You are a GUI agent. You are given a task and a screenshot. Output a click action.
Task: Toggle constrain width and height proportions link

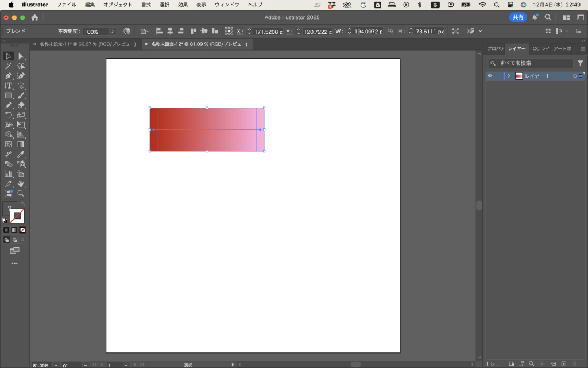[x=390, y=31]
